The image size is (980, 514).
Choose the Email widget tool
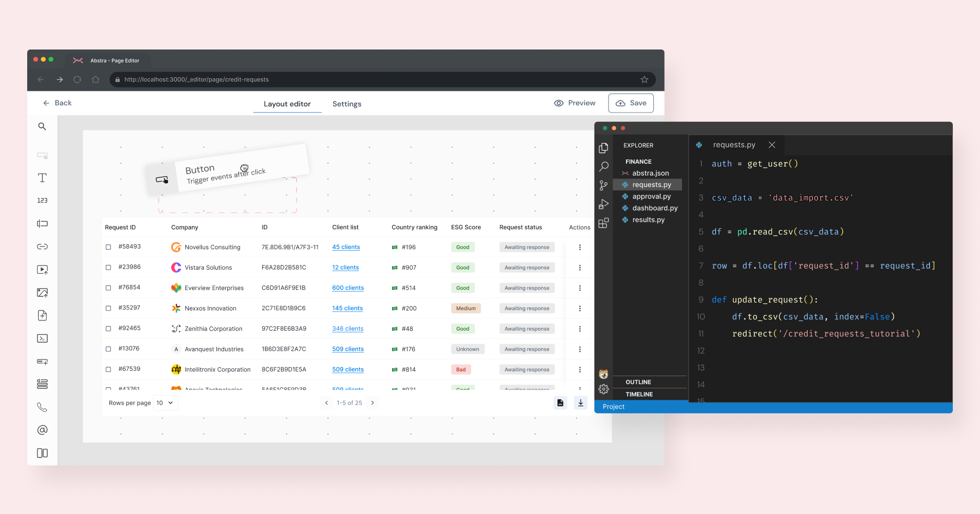42,430
